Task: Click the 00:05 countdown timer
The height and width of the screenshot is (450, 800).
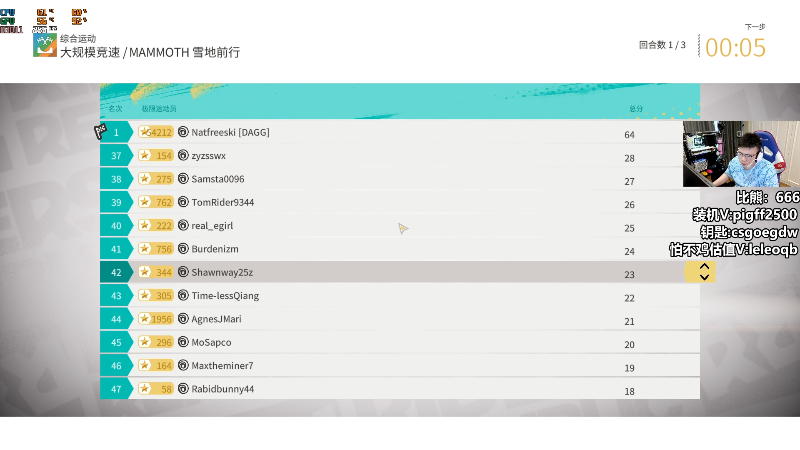Action: 735,48
